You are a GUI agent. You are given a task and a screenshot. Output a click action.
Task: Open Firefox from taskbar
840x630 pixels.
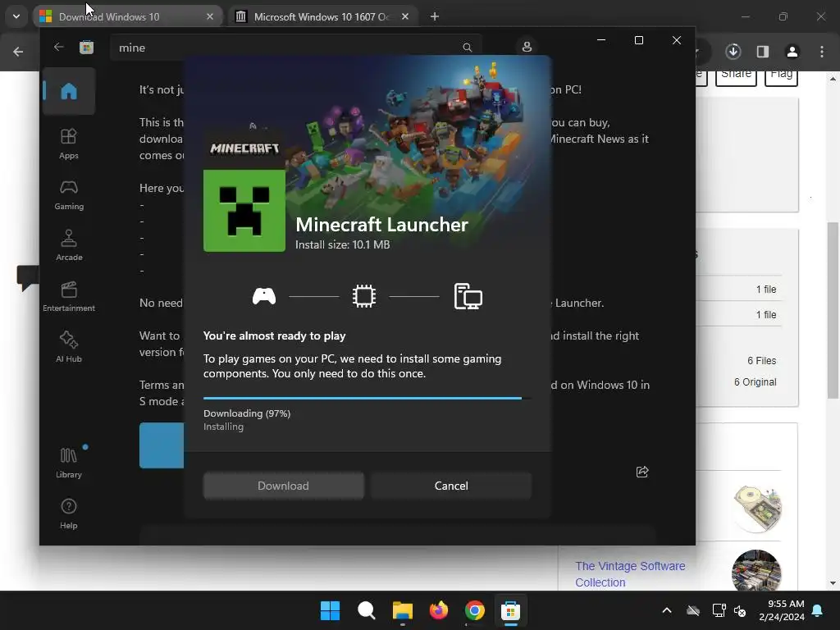439,610
